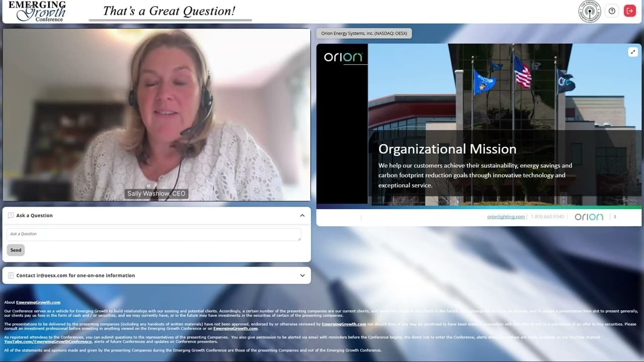Click the Contact ir@oesx.com header text
The image size is (644, 362).
[x=75, y=276]
